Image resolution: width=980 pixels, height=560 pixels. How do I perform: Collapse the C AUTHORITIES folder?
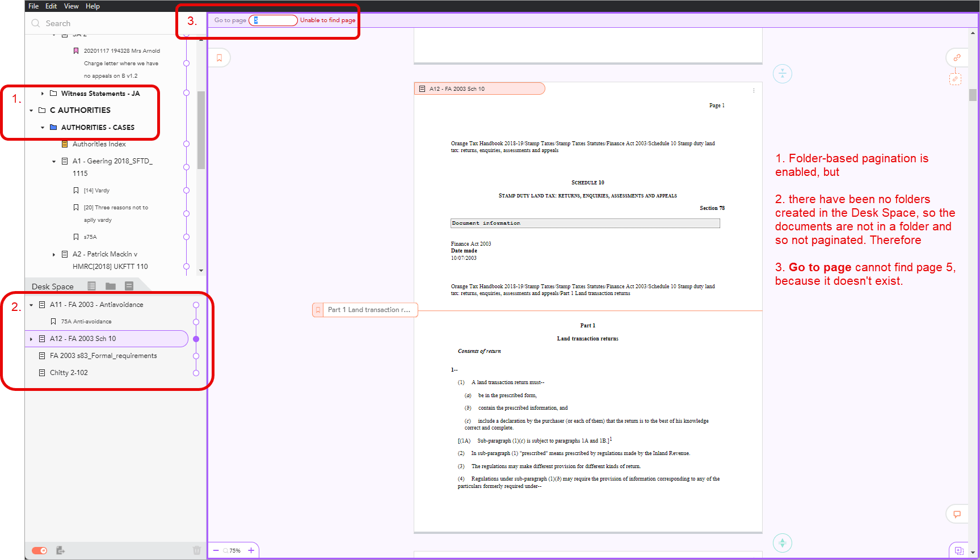point(31,111)
